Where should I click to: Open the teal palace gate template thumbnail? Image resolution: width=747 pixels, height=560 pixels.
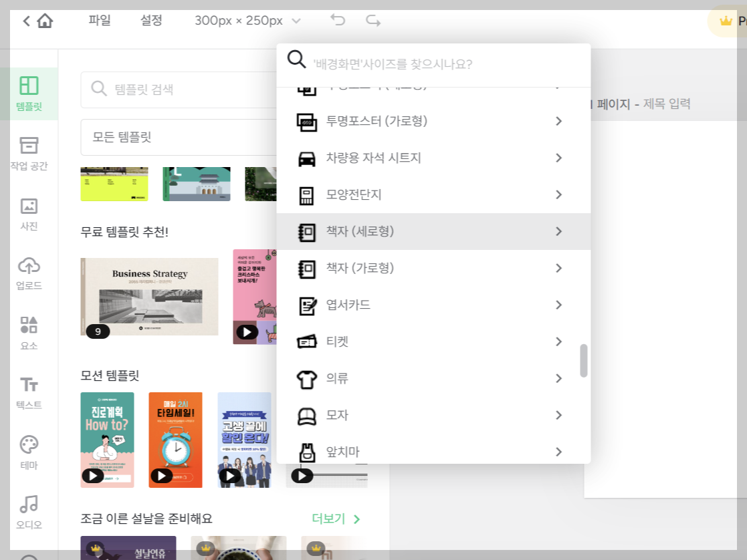[196, 184]
